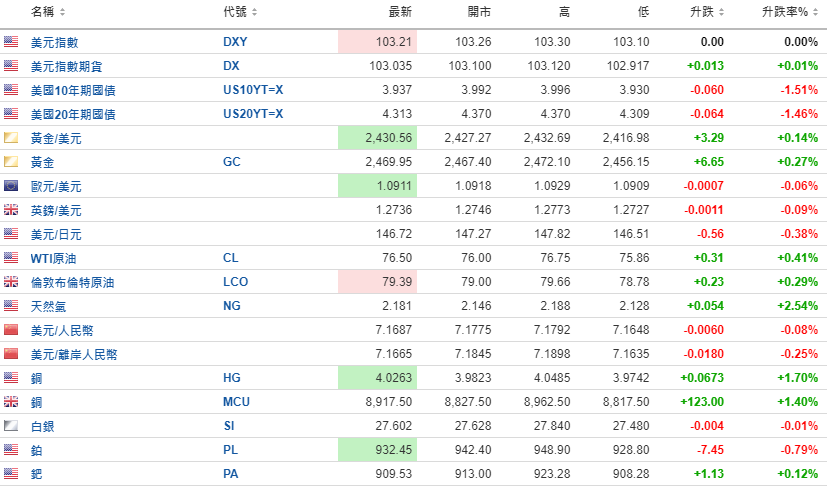Click the UK flag beside 倫敦布倫特原油
The image size is (827, 487).
click(x=11, y=282)
